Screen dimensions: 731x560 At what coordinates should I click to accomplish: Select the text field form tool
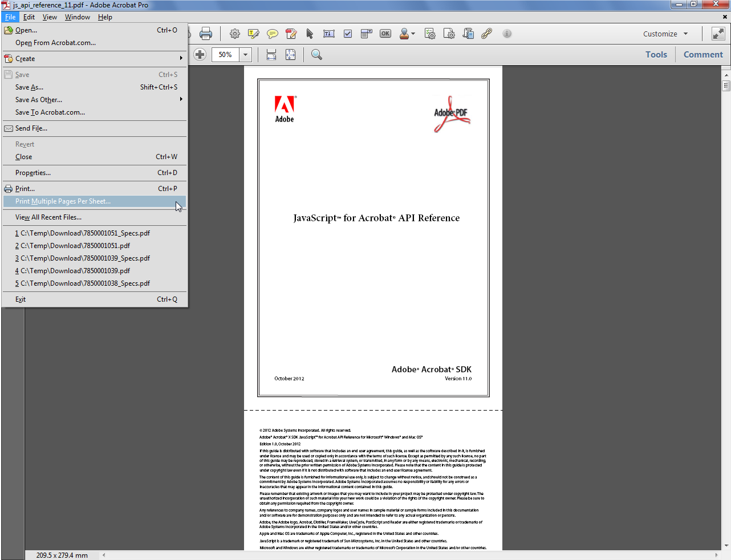[x=329, y=34]
